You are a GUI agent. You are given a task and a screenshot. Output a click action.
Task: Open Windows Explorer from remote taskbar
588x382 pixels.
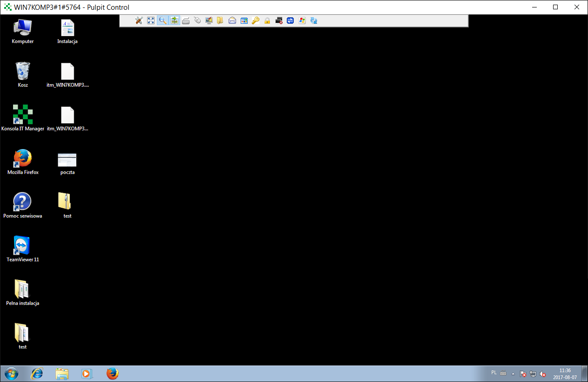click(62, 374)
